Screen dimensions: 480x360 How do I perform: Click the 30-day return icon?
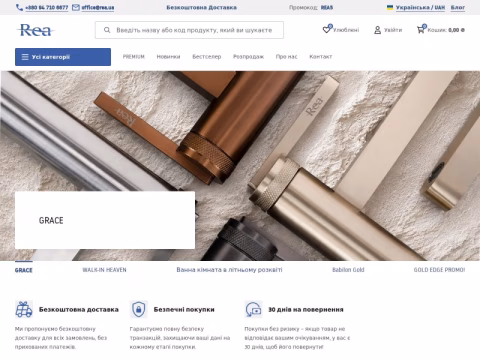tap(253, 309)
